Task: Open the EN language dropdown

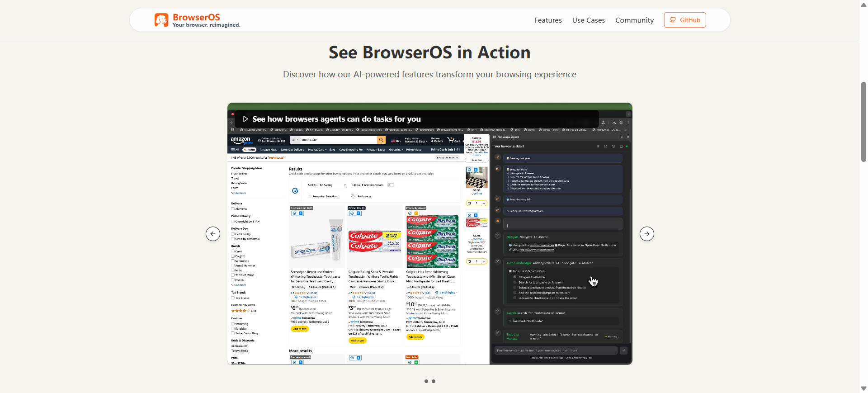Action: pyautogui.click(x=396, y=141)
